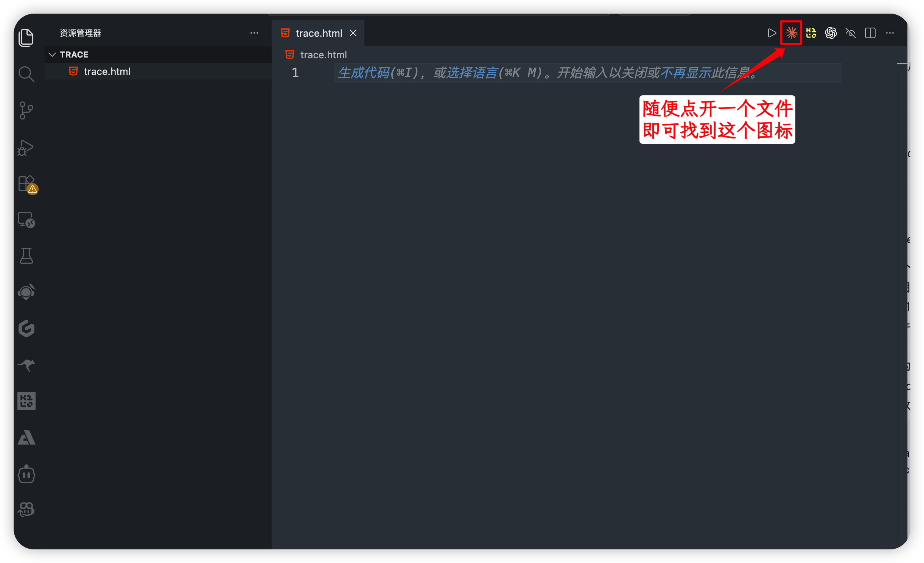924x563 pixels.
Task: Click the kangaroo extension icon in sidebar
Action: tap(26, 365)
